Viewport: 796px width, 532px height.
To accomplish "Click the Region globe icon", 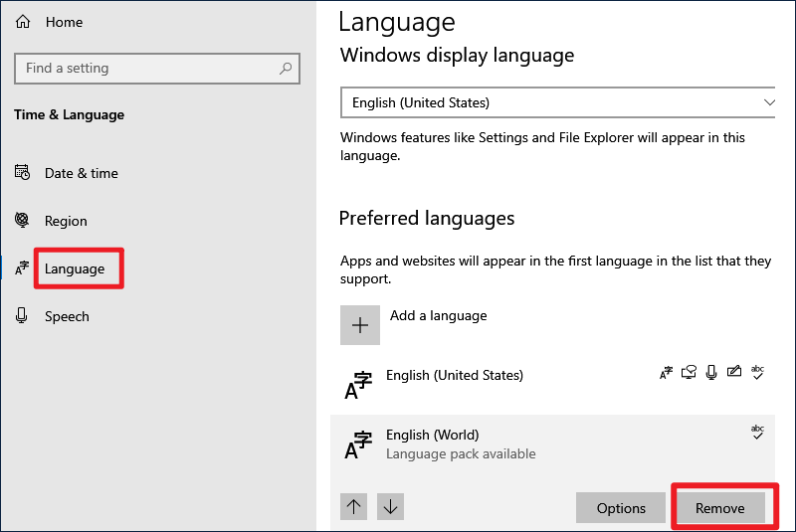I will (22, 220).
